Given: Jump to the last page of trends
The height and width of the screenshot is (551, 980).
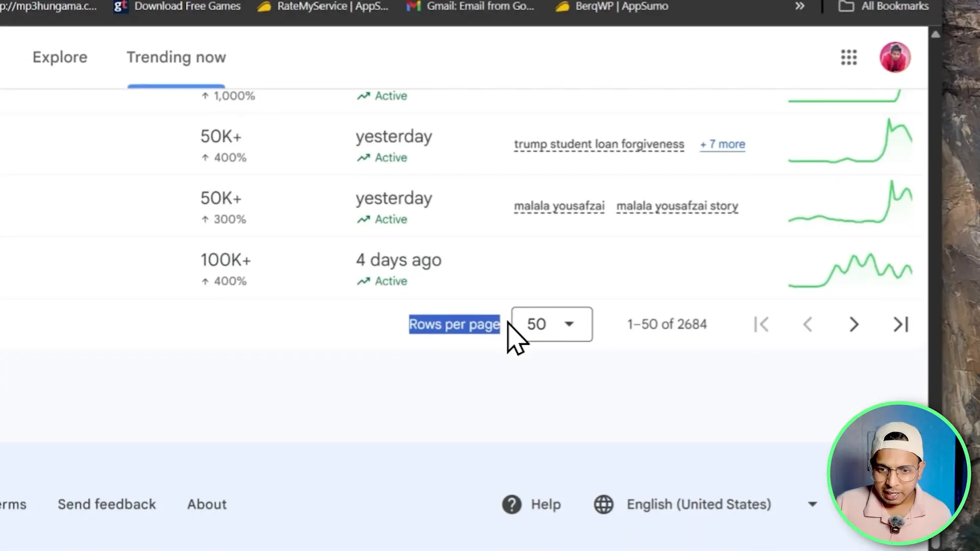Looking at the screenshot, I should (x=900, y=324).
